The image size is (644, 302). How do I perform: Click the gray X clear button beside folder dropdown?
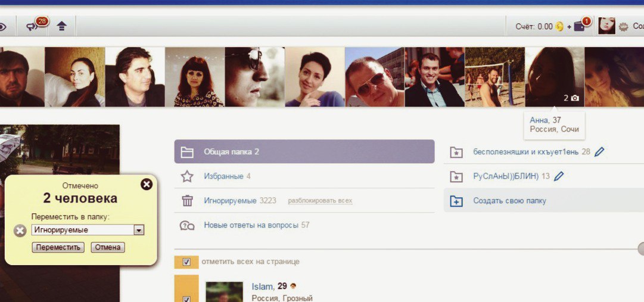[20, 231]
